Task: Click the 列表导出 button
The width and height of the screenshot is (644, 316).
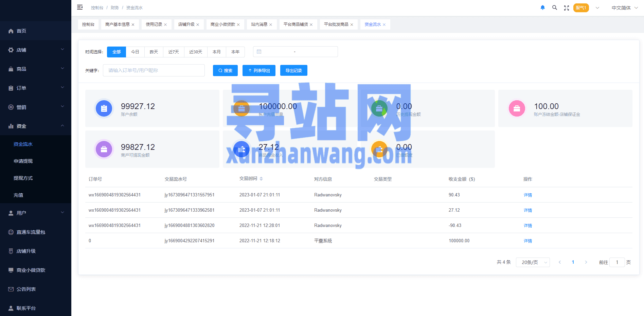Action: (259, 71)
